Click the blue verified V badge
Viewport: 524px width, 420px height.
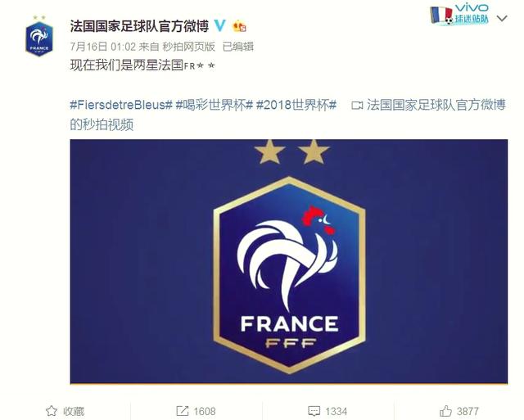pos(220,25)
